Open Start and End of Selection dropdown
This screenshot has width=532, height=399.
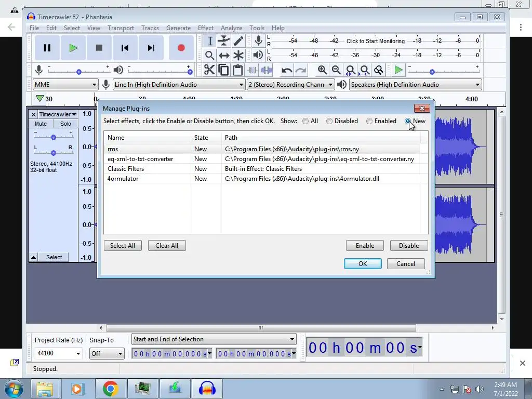coord(214,339)
